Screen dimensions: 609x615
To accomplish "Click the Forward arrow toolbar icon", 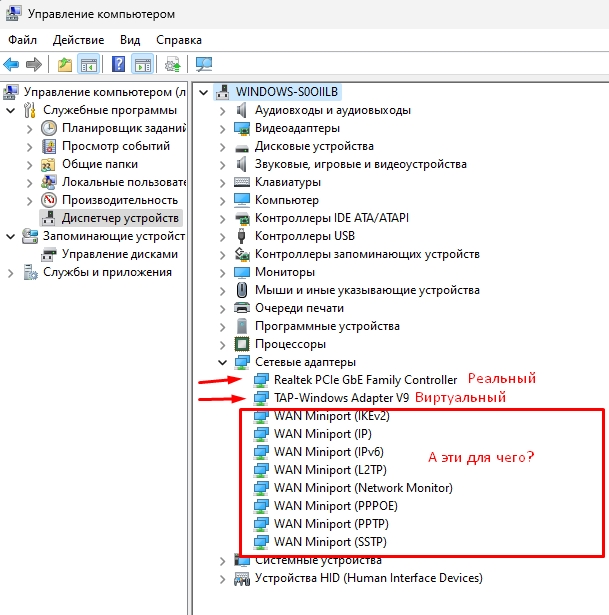I will coord(34,64).
